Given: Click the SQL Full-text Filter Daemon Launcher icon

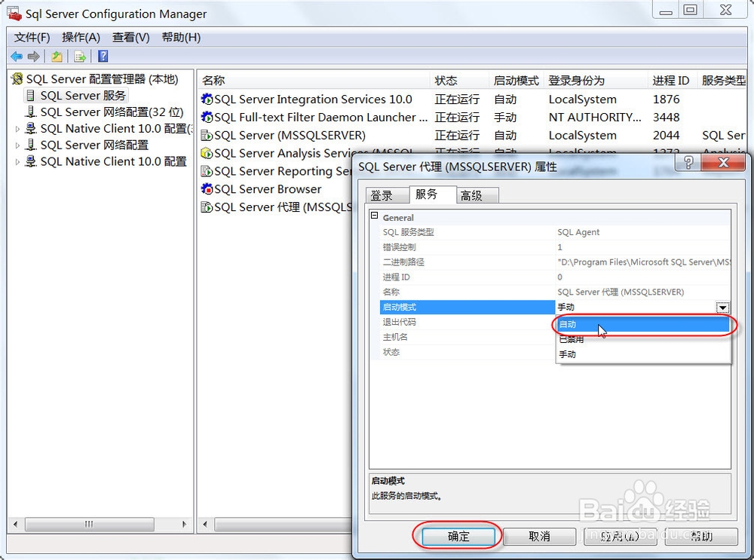Looking at the screenshot, I should point(207,117).
